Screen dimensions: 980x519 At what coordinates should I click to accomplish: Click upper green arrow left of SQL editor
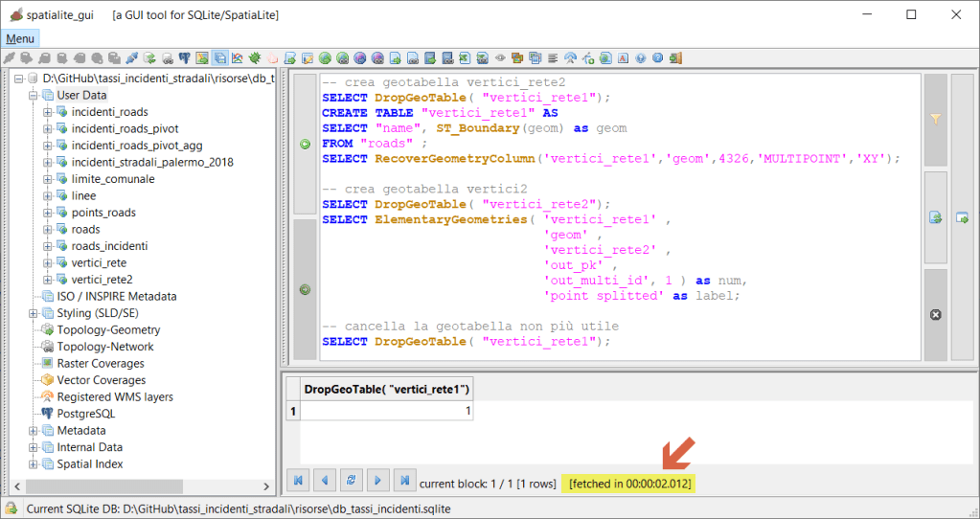(x=305, y=144)
